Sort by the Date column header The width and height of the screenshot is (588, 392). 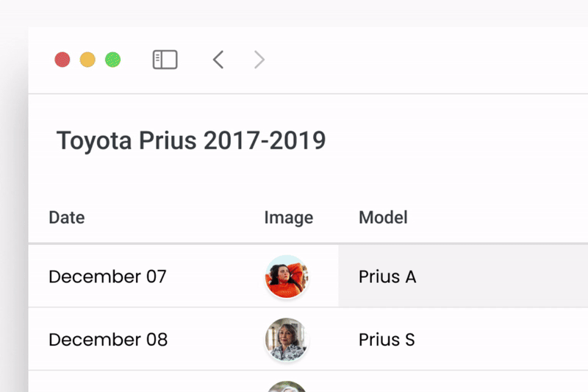coord(67,218)
